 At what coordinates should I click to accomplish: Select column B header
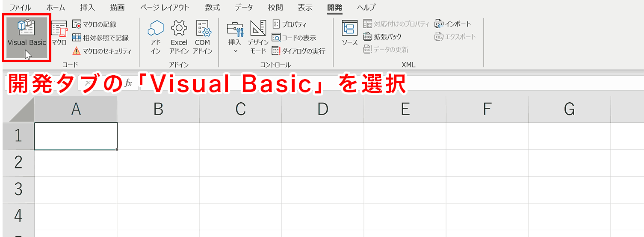click(158, 110)
